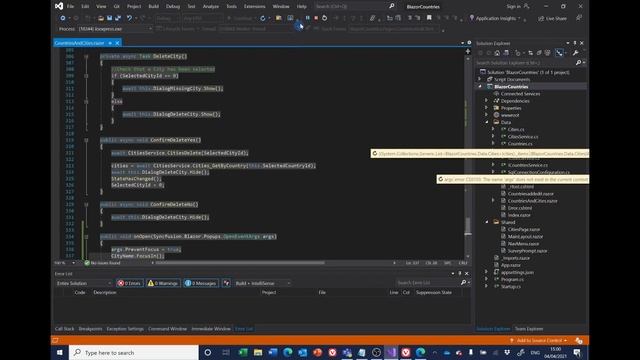Viewport: 640px width, 360px height.
Task: Switch to the Immediate Window tab
Action: click(x=211, y=329)
